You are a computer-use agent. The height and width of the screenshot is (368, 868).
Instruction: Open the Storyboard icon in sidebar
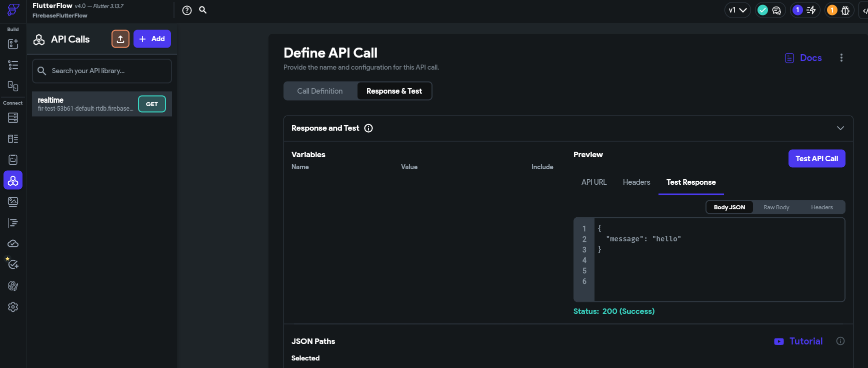tap(13, 86)
